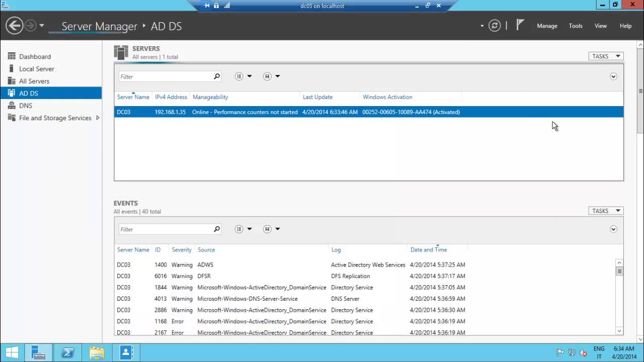The height and width of the screenshot is (362, 644).
Task: Sort servers by Manageability column
Action: [x=210, y=97]
